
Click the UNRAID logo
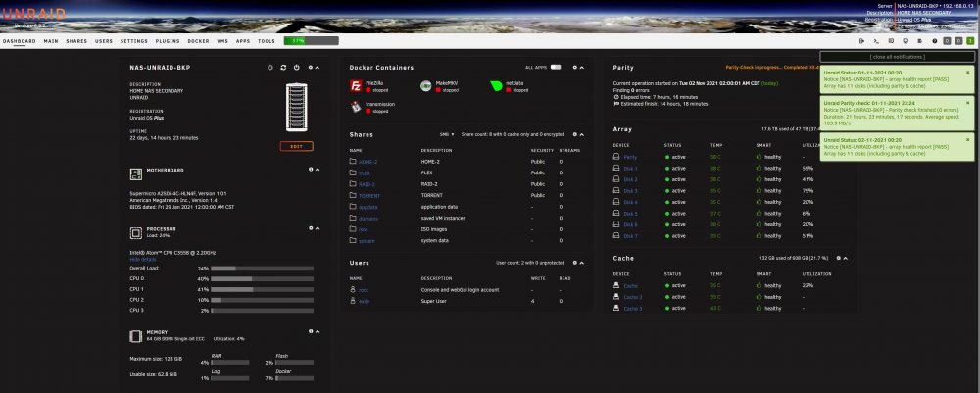[x=33, y=14]
